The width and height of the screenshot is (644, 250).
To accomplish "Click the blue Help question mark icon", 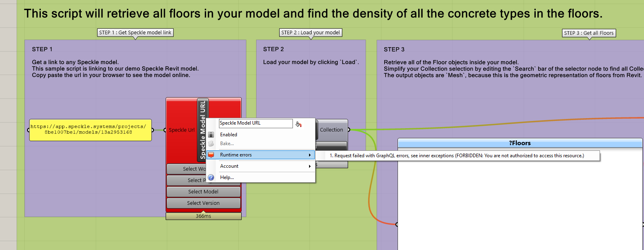I will coord(211,177).
